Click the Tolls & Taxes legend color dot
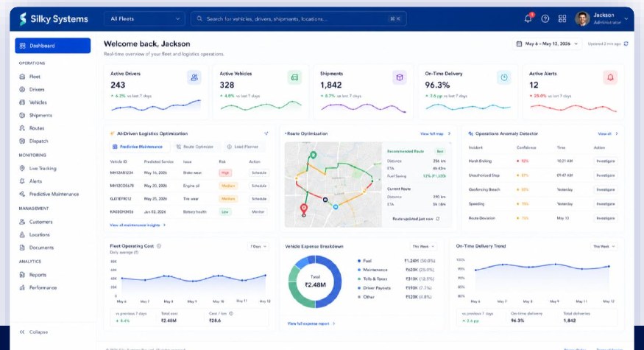The width and height of the screenshot is (644, 350). pyautogui.click(x=359, y=279)
